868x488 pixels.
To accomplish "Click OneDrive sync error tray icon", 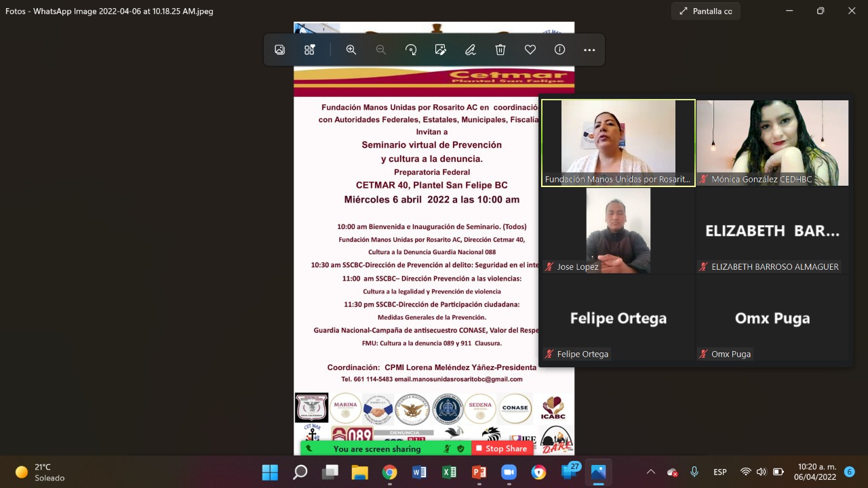I will pyautogui.click(x=673, y=472).
